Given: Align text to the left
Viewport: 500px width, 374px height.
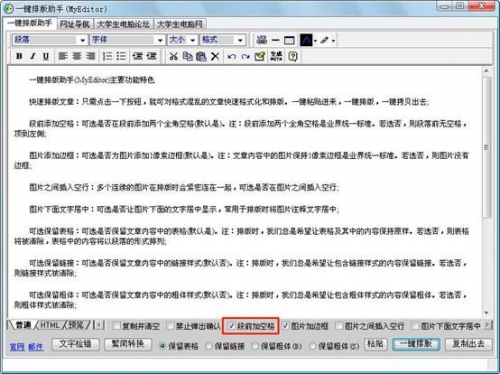Looking at the screenshot, I should coord(63,56).
